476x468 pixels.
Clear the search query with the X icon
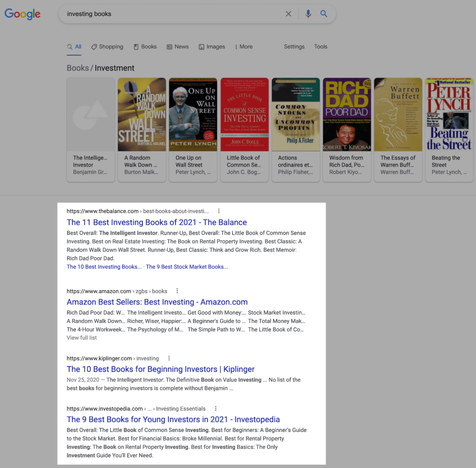(288, 14)
